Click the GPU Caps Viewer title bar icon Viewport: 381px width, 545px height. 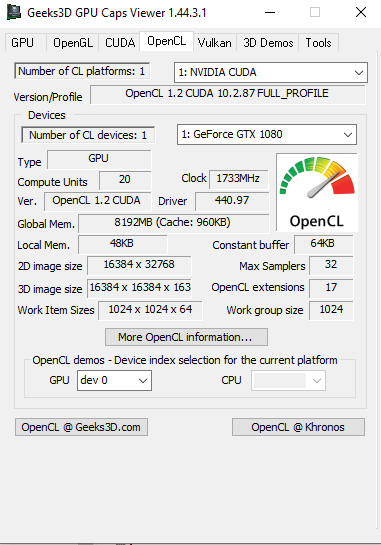pos(14,12)
